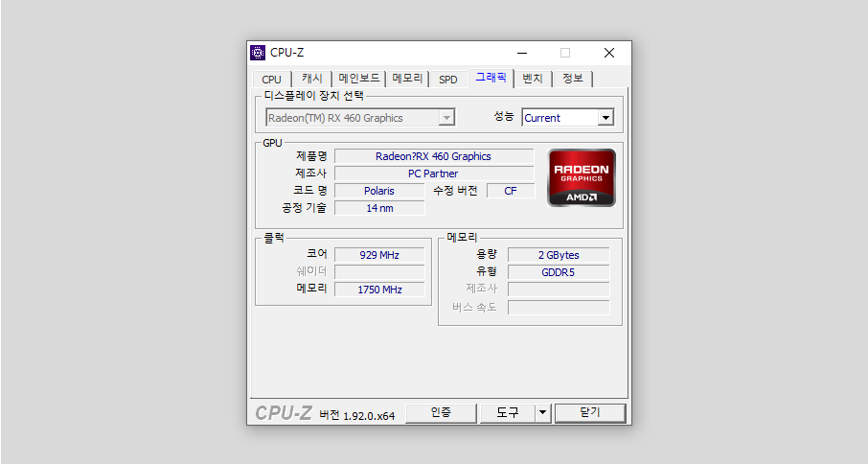
Task: Switch to the CPU tab
Action: pos(272,80)
